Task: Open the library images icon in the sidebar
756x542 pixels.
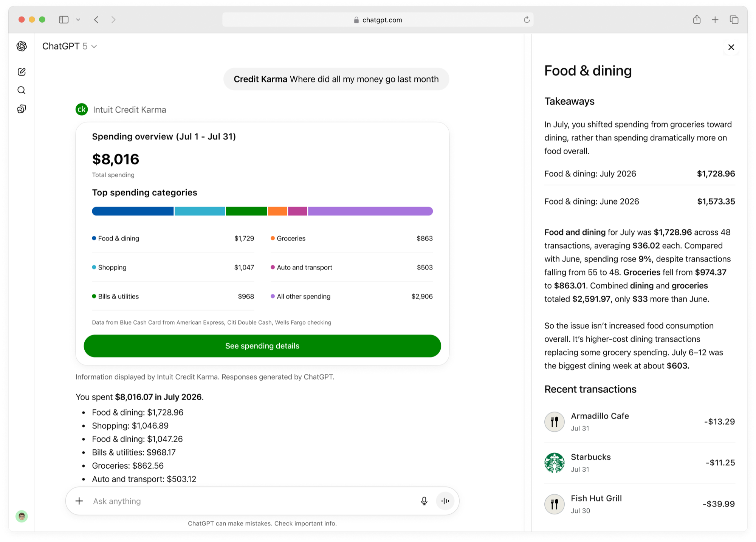Action: 22,109
